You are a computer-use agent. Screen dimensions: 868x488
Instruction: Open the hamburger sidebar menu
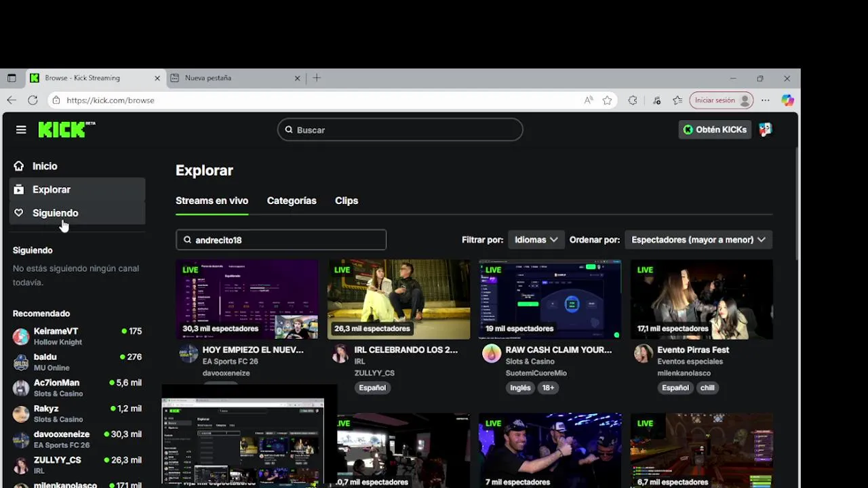click(x=21, y=129)
